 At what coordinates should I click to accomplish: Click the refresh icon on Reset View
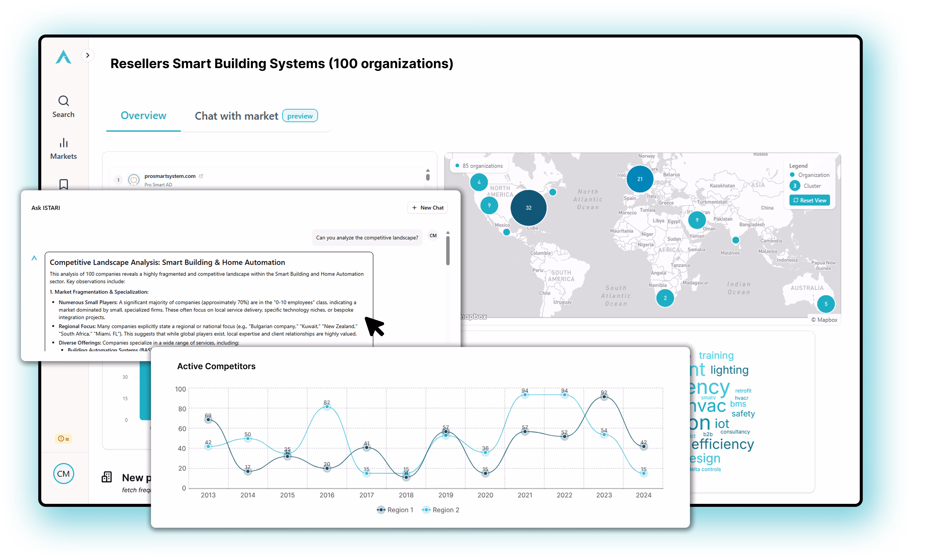(796, 200)
